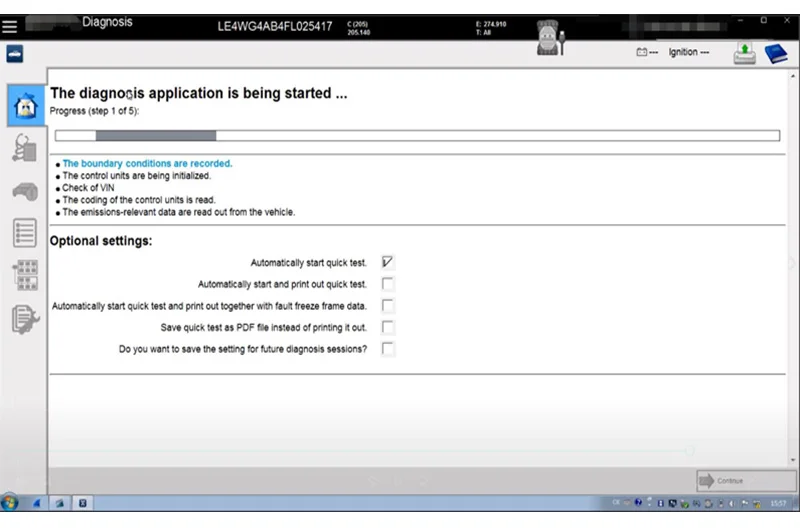The height and width of the screenshot is (530, 800).
Task: Check Save quick test as PDF file
Action: coord(387,327)
